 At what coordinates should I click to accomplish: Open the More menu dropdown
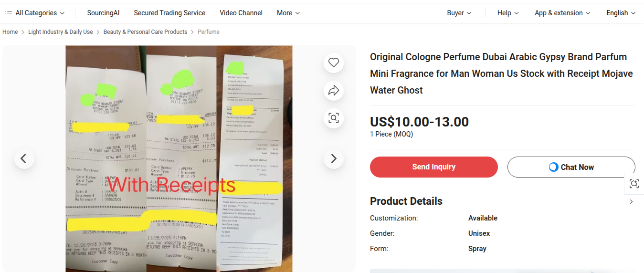point(288,13)
